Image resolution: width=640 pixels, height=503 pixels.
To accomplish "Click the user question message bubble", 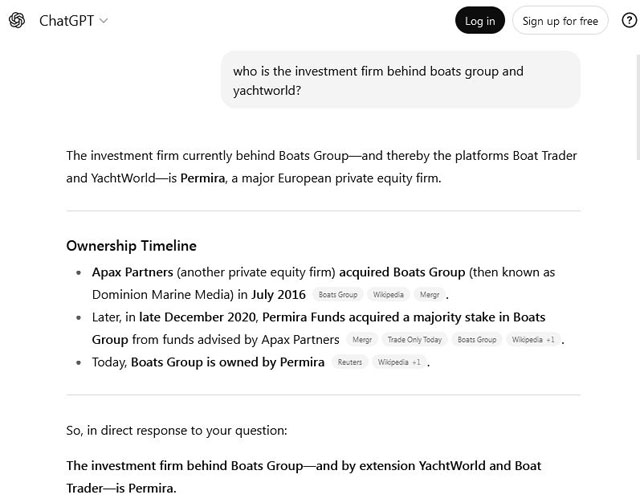I will [400, 80].
